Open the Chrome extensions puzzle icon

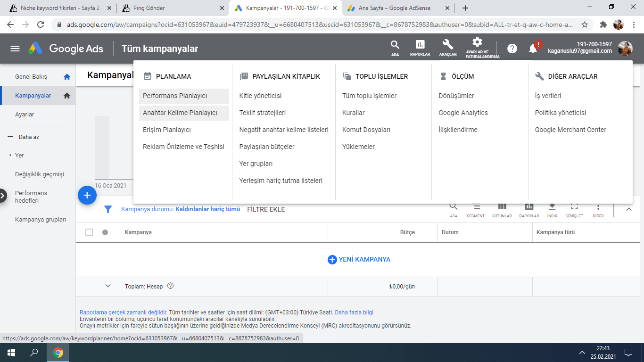tap(603, 25)
